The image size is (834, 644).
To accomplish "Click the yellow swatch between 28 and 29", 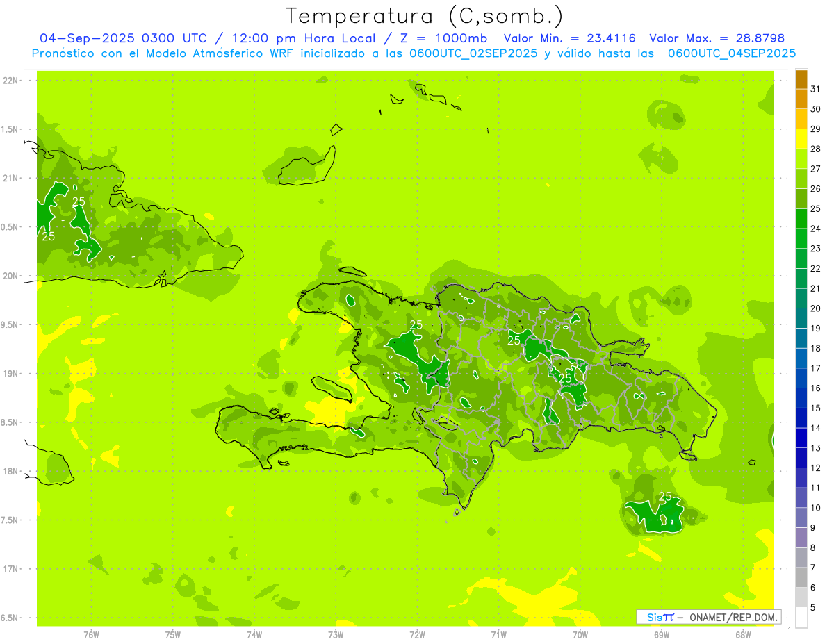I will click(801, 139).
